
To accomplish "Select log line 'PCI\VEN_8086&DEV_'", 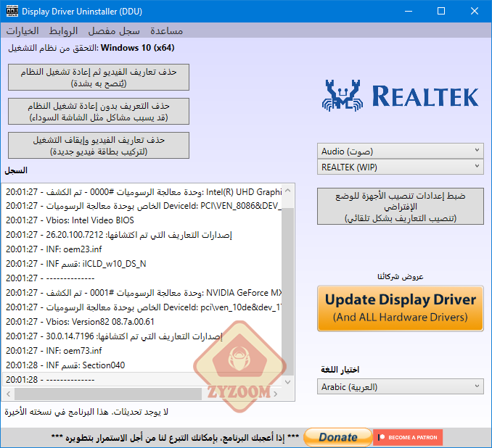I will 142,206.
